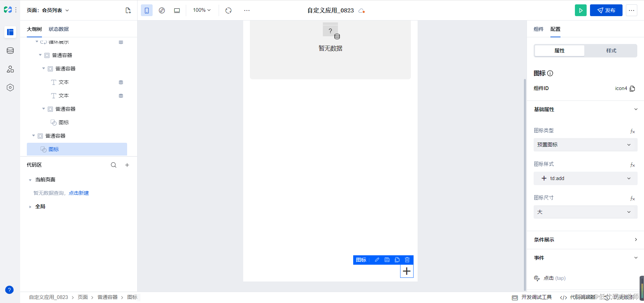This screenshot has height=303, width=644.
Task: Click info icon next to 图标 title
Action: click(x=550, y=73)
